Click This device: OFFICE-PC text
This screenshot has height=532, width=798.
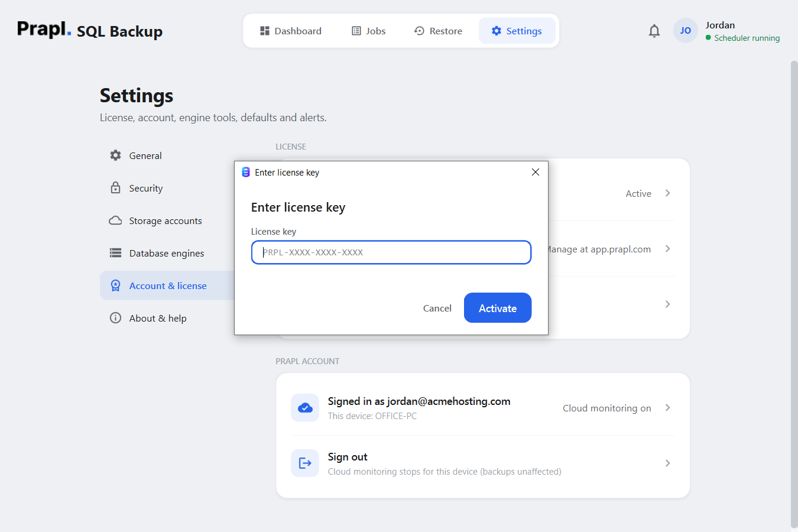[x=372, y=416]
